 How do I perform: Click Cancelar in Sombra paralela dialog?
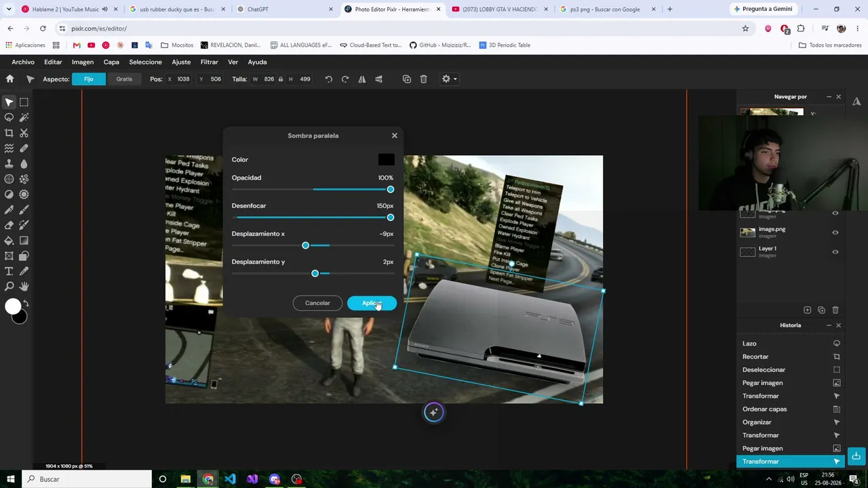click(x=317, y=303)
